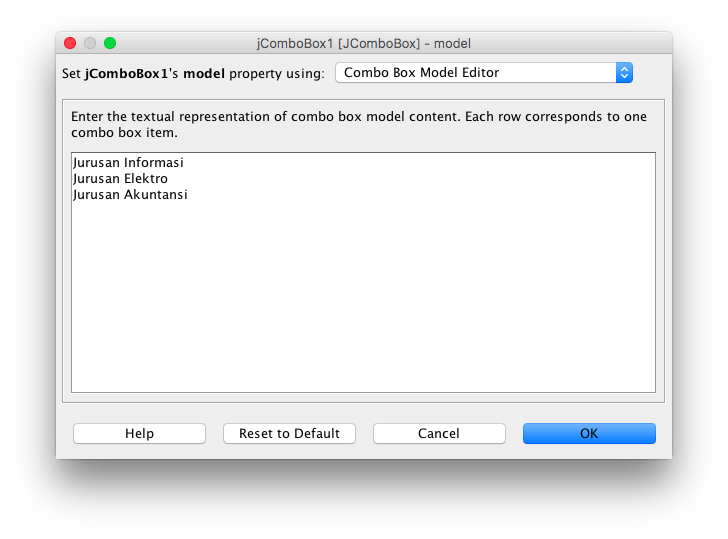Screen dimensions: 728x539
Task: Click the word Jurusan in the Elektro row
Action: point(97,178)
